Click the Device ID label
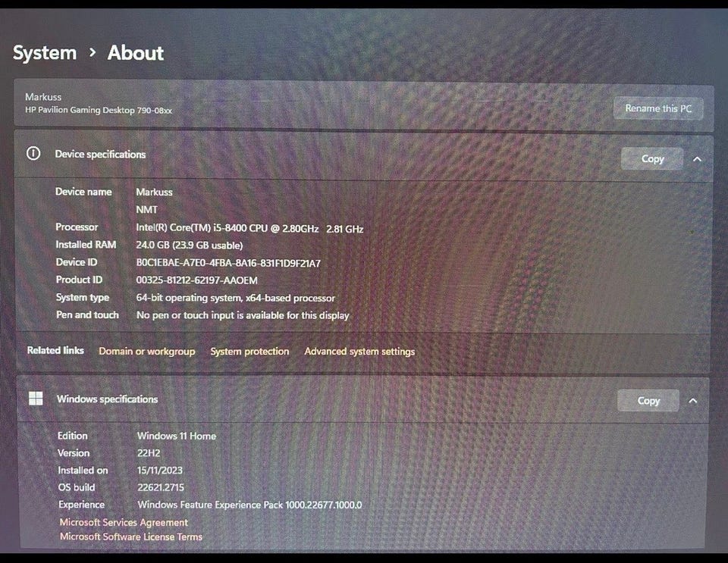 tap(77, 262)
